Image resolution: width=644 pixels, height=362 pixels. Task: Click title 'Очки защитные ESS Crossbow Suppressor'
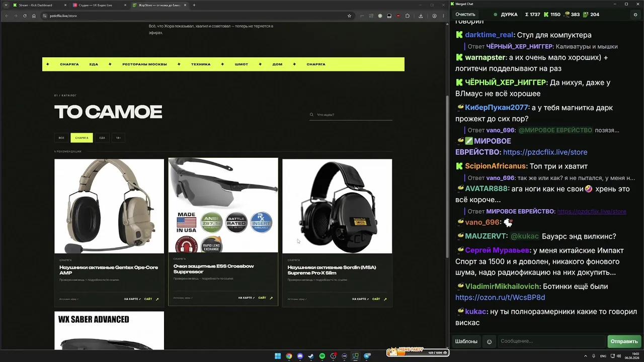coord(214,269)
